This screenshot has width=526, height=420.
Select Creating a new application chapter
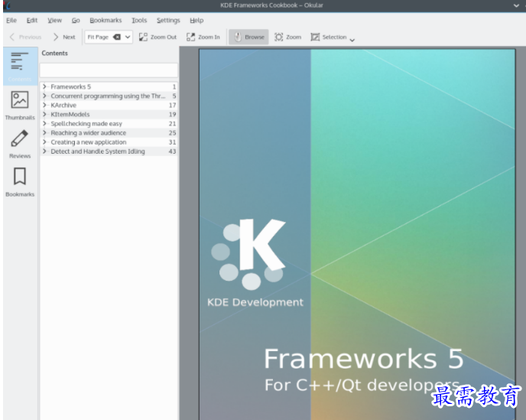(89, 142)
